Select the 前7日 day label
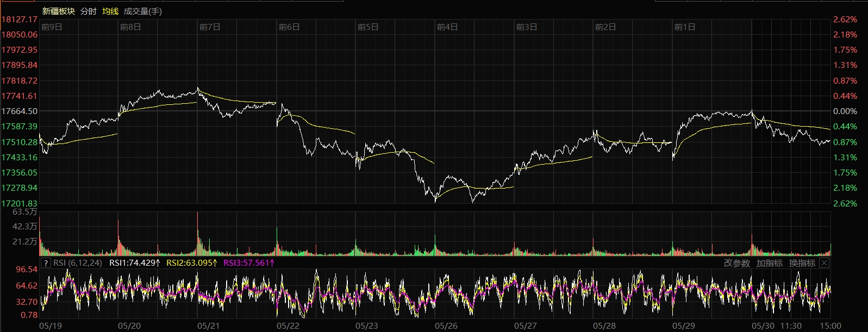Viewport: 868px width, 332px height. [x=210, y=27]
